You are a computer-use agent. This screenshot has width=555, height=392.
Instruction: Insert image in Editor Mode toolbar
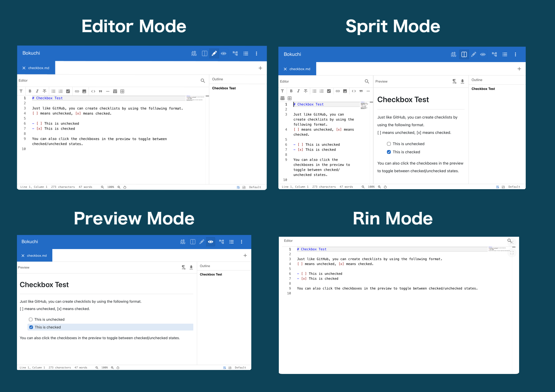[84, 91]
